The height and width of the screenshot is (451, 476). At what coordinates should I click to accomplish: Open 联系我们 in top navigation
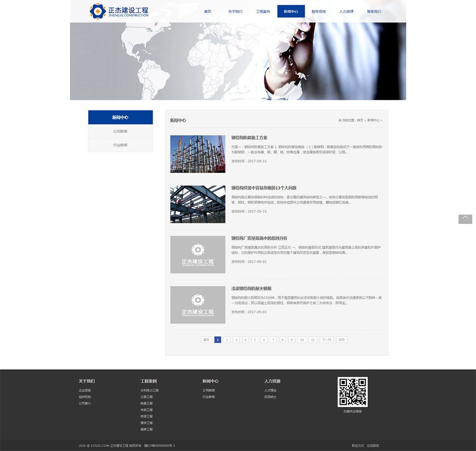pyautogui.click(x=374, y=12)
